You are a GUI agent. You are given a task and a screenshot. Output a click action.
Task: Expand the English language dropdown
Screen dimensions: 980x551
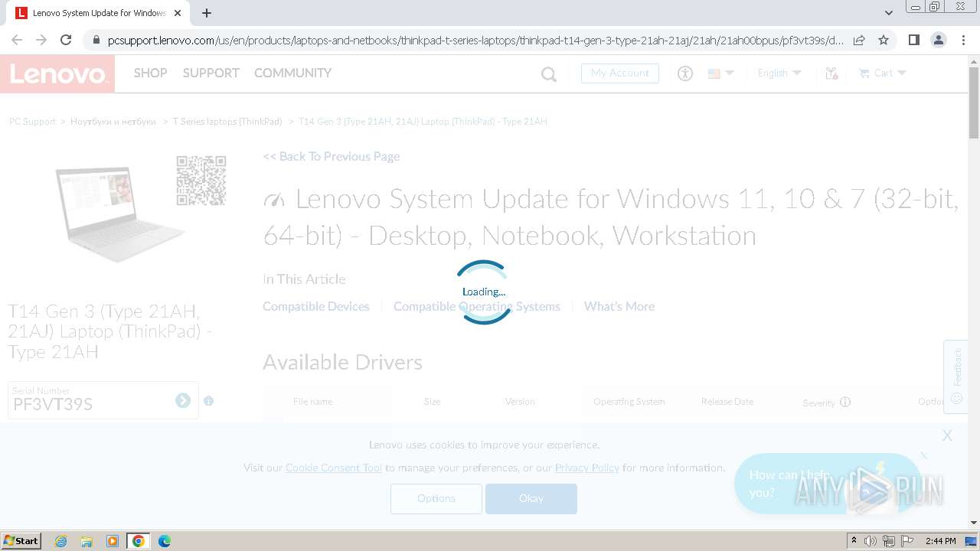pyautogui.click(x=779, y=73)
